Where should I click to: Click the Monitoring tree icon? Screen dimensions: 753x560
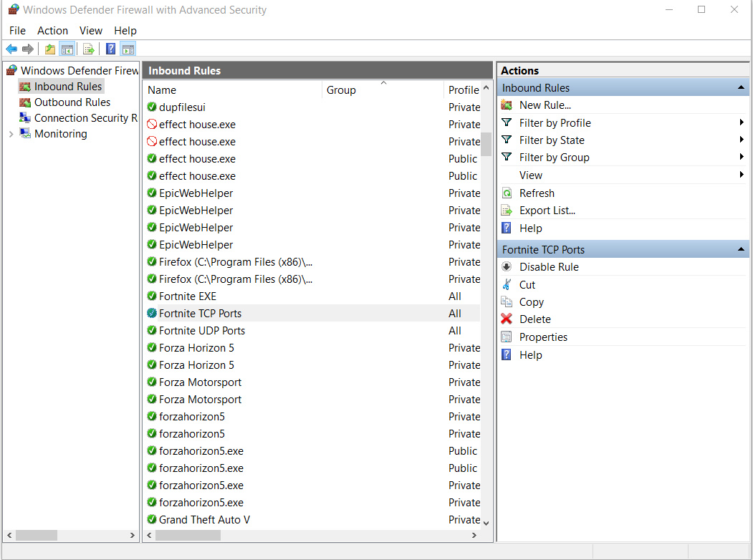pyautogui.click(x=25, y=133)
